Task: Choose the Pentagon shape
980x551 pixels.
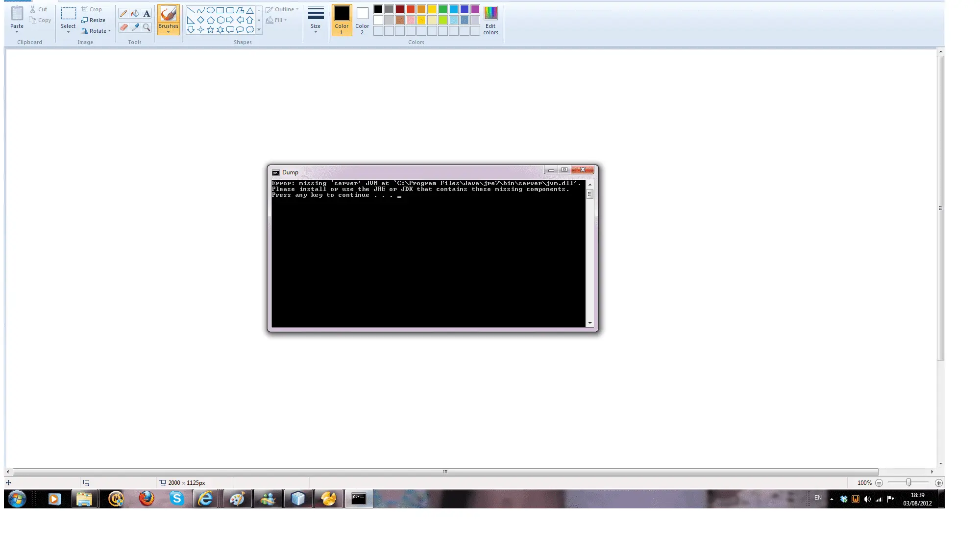Action: (x=211, y=20)
